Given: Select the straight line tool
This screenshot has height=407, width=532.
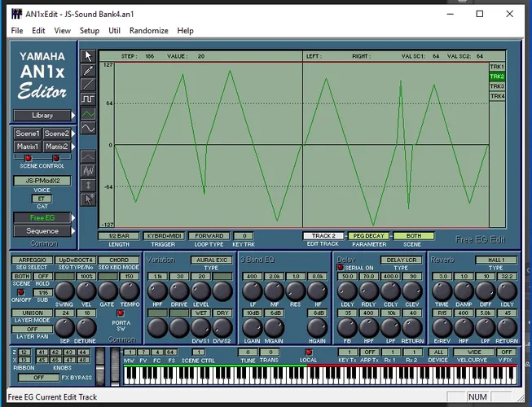Looking at the screenshot, I should 88,85.
